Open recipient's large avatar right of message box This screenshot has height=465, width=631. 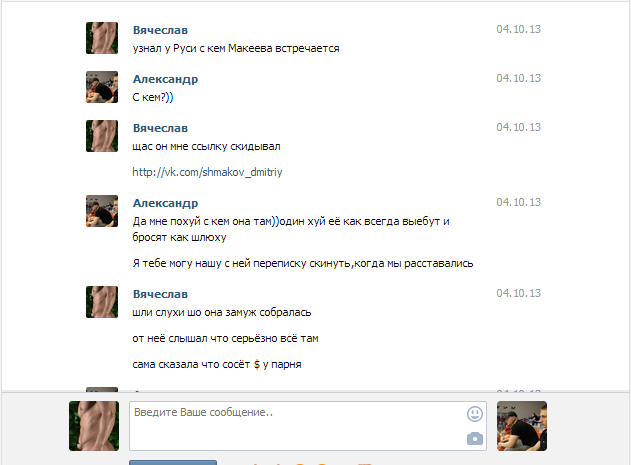pos(522,426)
